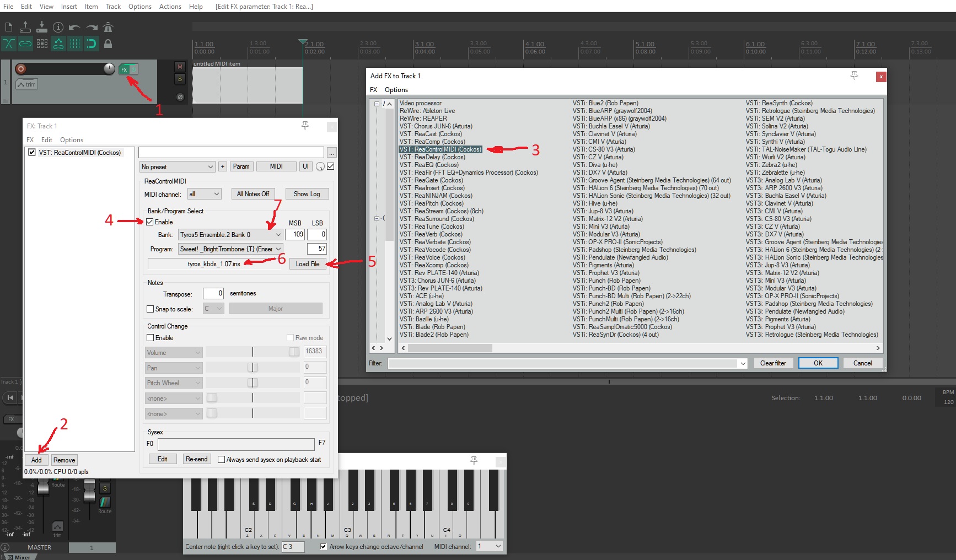The width and height of the screenshot is (956, 560).
Task: Click OK in the Add FX window
Action: tap(818, 363)
